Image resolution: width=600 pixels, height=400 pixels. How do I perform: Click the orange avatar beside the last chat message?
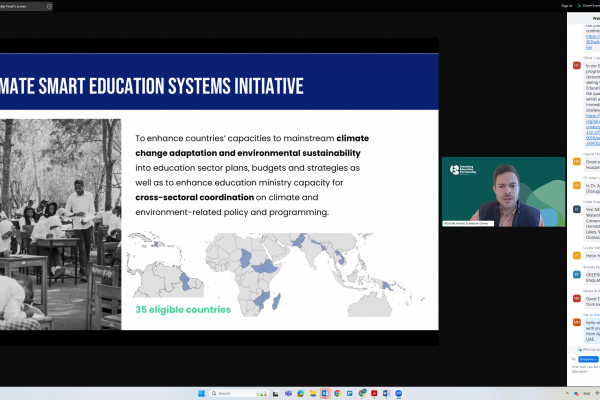[x=577, y=323]
